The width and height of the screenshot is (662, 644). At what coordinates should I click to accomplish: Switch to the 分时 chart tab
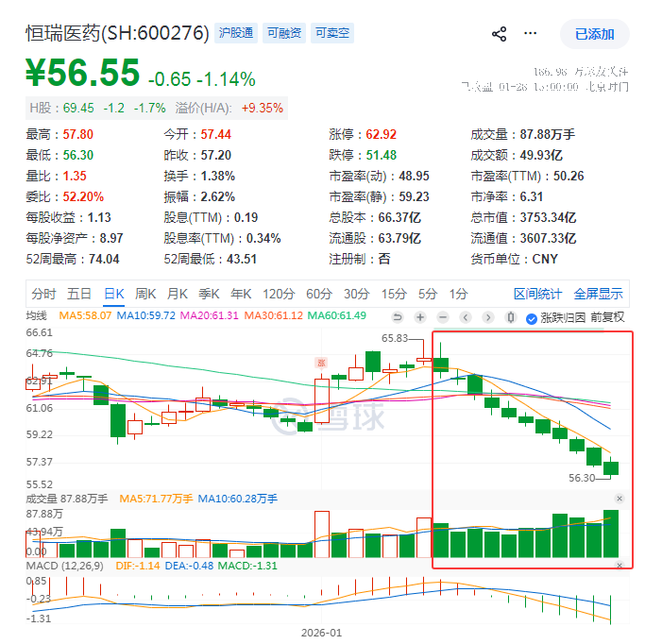tap(43, 294)
